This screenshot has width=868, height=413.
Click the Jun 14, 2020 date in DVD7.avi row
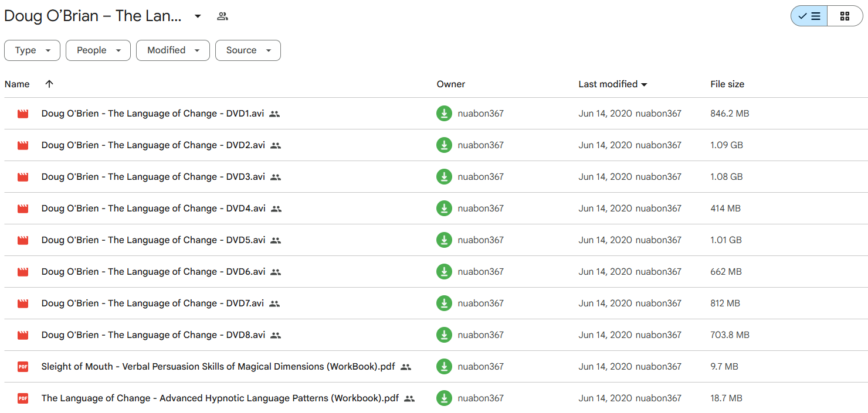pyautogui.click(x=605, y=303)
